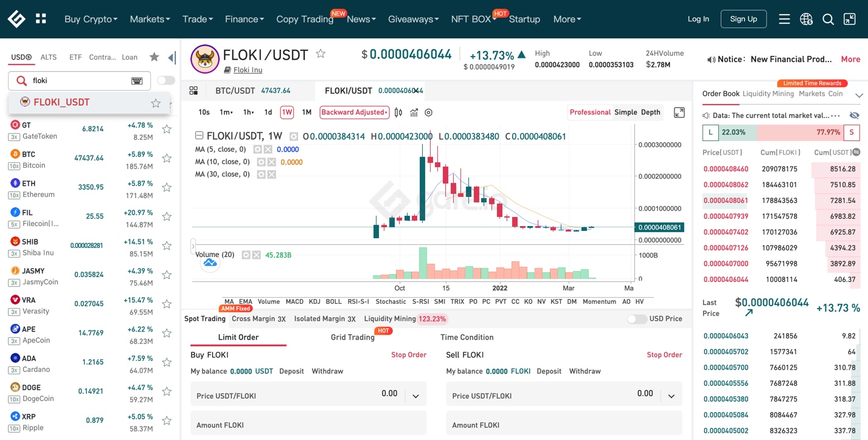The height and width of the screenshot is (440, 868).
Task: Open the 1m timeframe dropdown
Action: [x=226, y=112]
